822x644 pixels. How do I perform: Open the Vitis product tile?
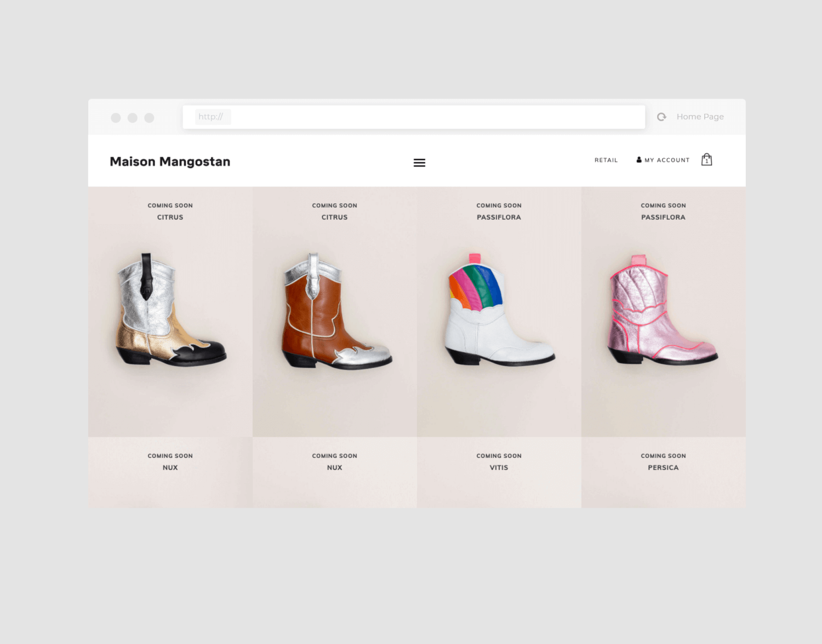[x=499, y=472]
